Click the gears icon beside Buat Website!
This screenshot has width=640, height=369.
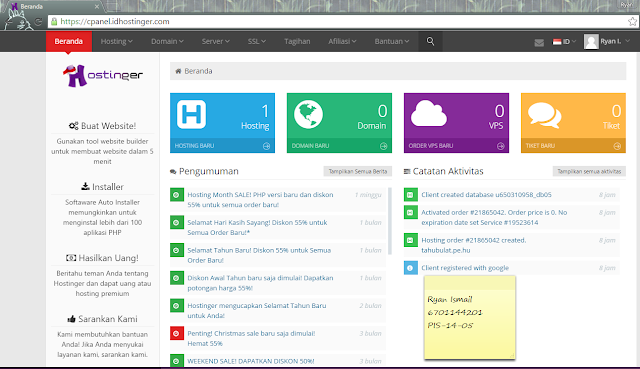pyautogui.click(x=73, y=126)
